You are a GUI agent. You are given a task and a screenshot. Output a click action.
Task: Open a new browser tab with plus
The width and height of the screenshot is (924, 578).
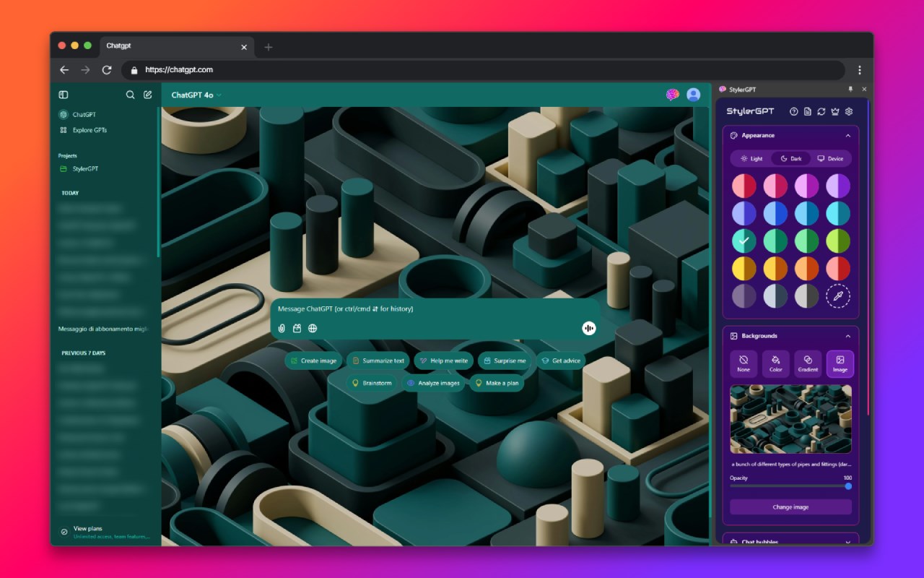[269, 47]
